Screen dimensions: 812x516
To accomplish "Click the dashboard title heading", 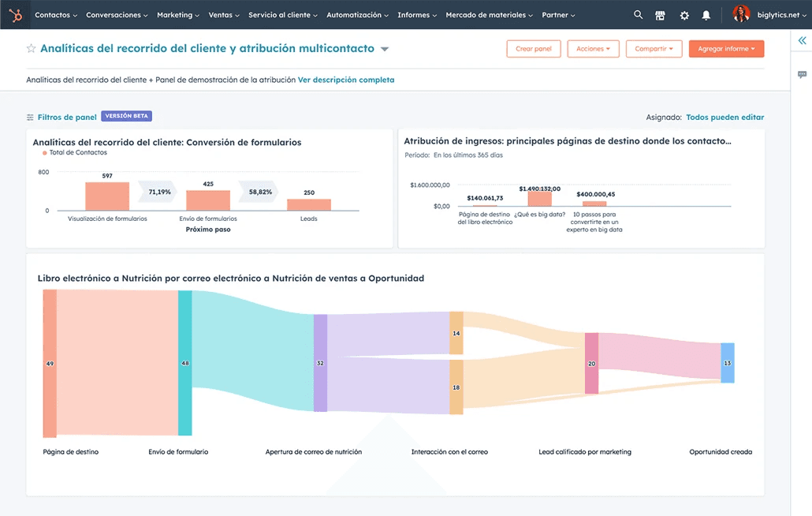I will 207,49.
